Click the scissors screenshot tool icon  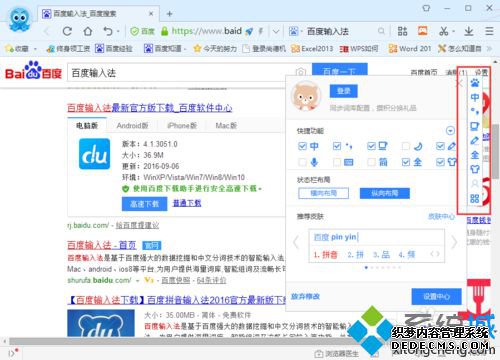coord(443,31)
